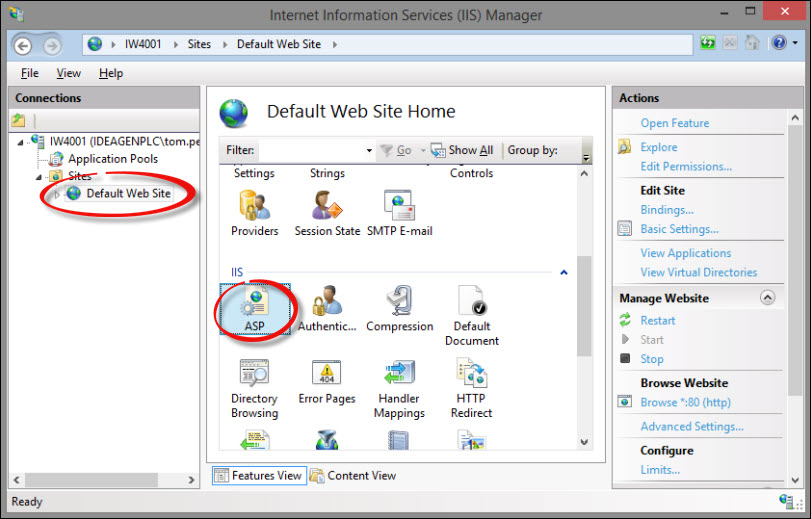Screen dimensions: 811x519
Task: Open the Compression feature
Action: click(399, 309)
